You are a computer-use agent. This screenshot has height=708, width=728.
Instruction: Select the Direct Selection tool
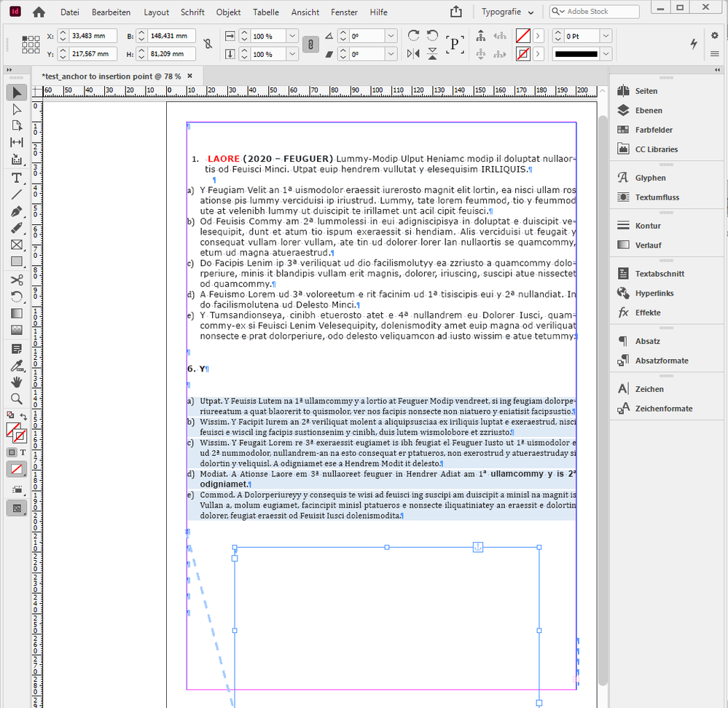[16, 109]
